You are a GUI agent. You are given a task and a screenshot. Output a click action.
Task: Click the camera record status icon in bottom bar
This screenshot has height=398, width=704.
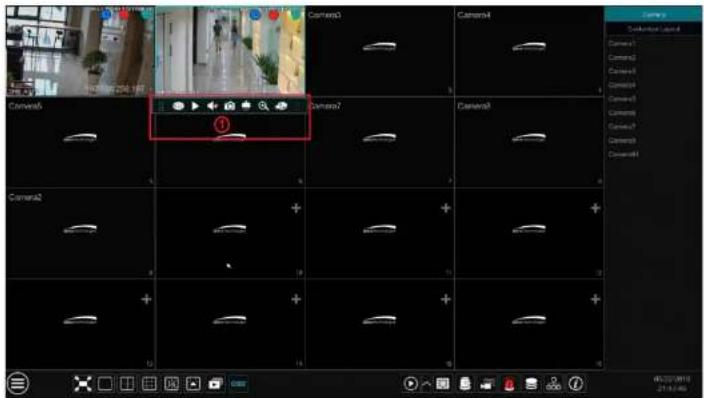tap(487, 384)
